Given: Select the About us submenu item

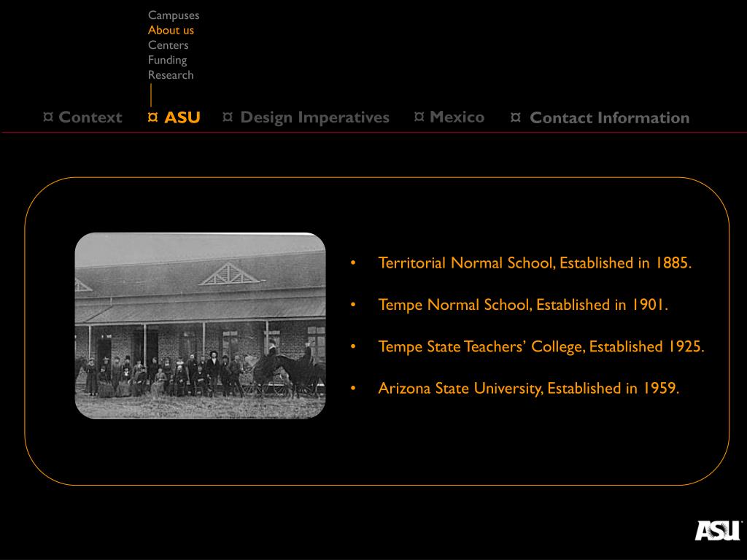Looking at the screenshot, I should [171, 30].
